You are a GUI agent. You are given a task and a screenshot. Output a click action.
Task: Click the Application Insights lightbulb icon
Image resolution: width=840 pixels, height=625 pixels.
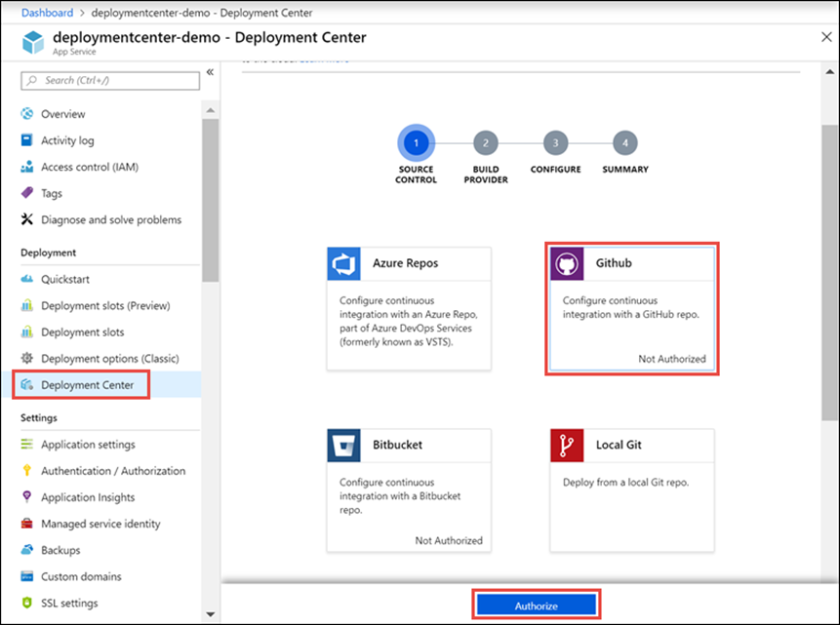click(26, 496)
